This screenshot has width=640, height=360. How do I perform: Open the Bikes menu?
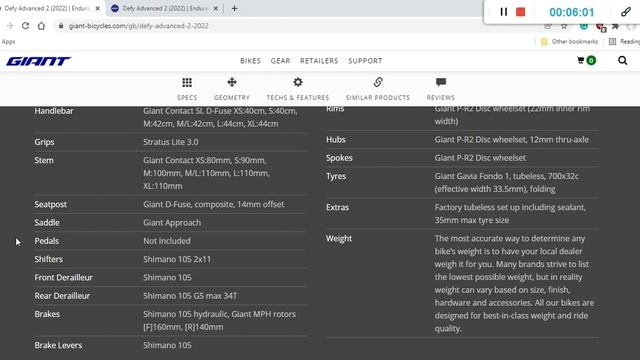click(x=250, y=61)
